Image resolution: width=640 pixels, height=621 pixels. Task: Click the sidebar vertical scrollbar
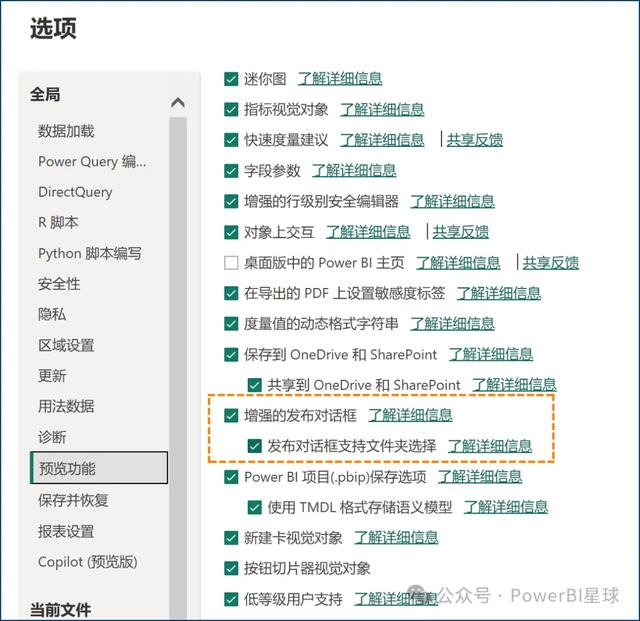pos(178,367)
